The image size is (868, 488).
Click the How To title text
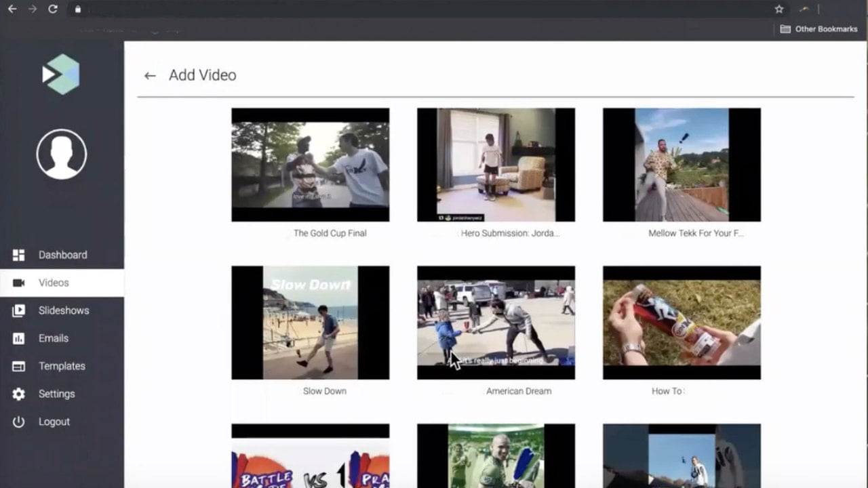[x=668, y=391]
